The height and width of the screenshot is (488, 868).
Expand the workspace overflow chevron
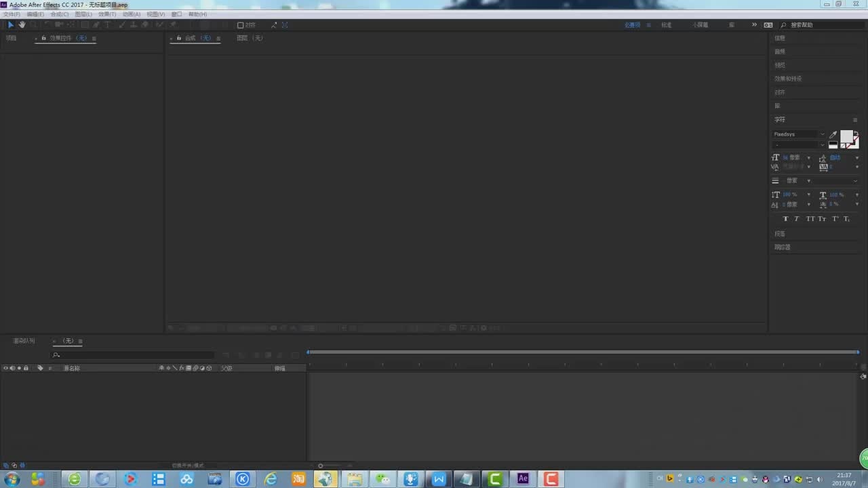tap(754, 25)
